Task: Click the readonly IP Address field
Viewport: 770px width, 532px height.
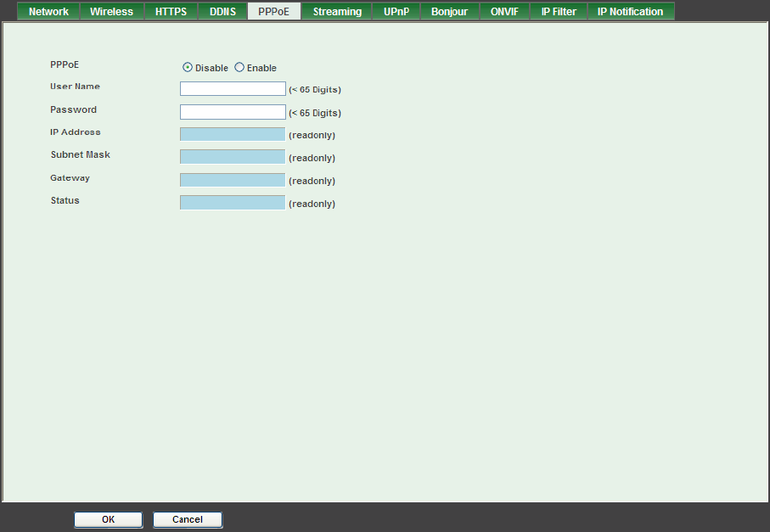Action: coord(233,134)
